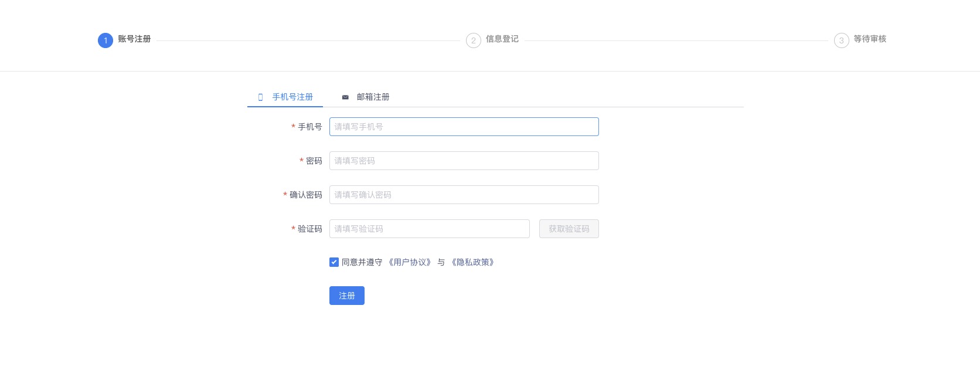Click the 同意并遵守 checkbox label text
The height and width of the screenshot is (390, 980).
click(x=362, y=262)
